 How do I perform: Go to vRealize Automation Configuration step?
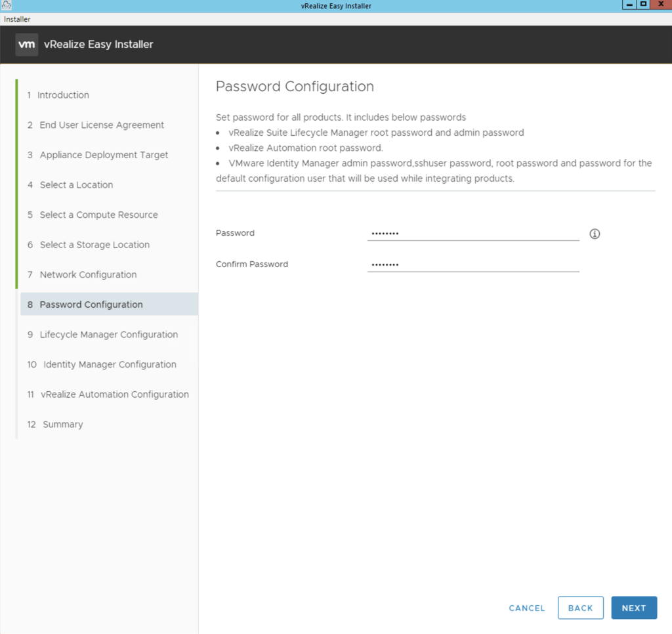click(114, 394)
